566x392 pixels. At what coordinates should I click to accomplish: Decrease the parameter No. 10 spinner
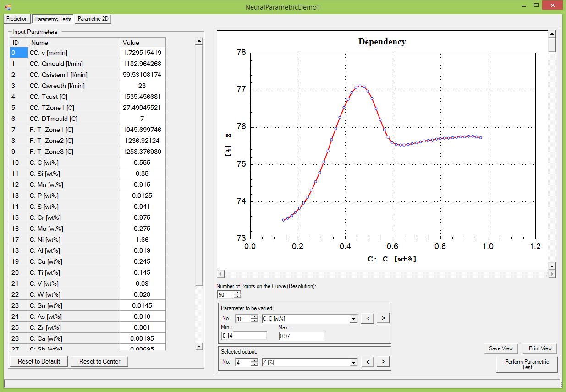coord(255,320)
